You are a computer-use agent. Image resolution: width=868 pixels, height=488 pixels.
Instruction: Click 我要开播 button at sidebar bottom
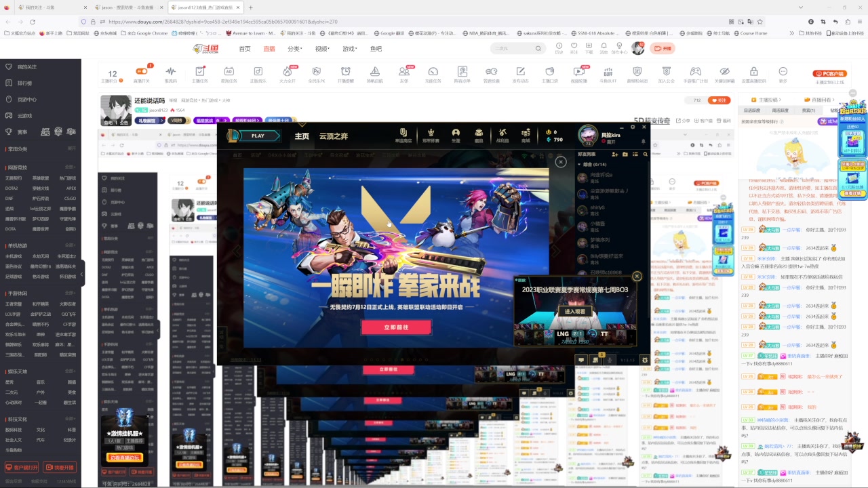60,467
